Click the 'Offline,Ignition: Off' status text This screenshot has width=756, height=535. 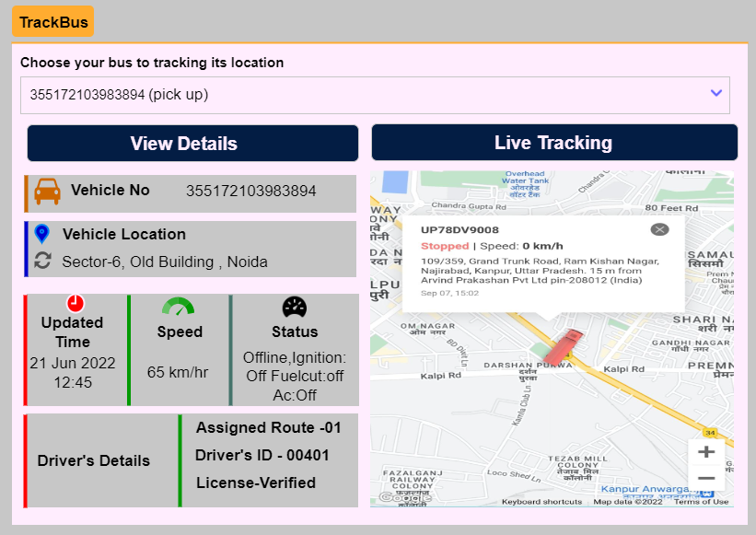pos(295,366)
